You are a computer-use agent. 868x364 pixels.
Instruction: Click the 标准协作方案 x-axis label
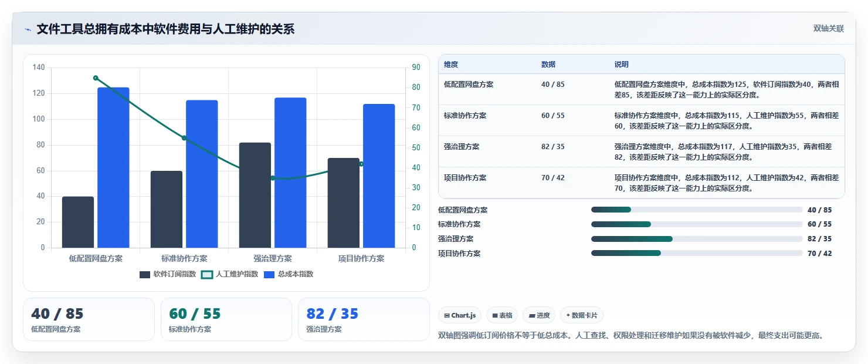tap(184, 258)
